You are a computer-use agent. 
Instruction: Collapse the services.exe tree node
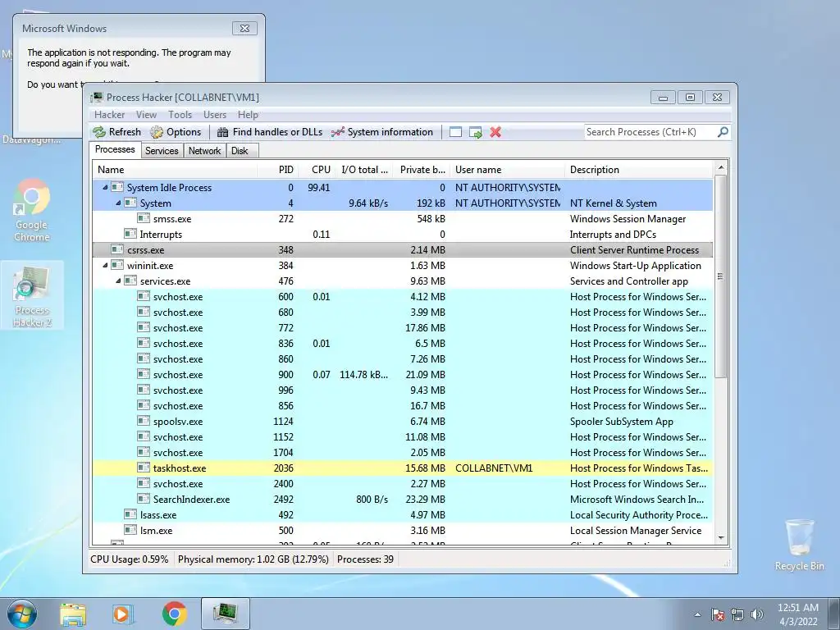[x=118, y=281]
